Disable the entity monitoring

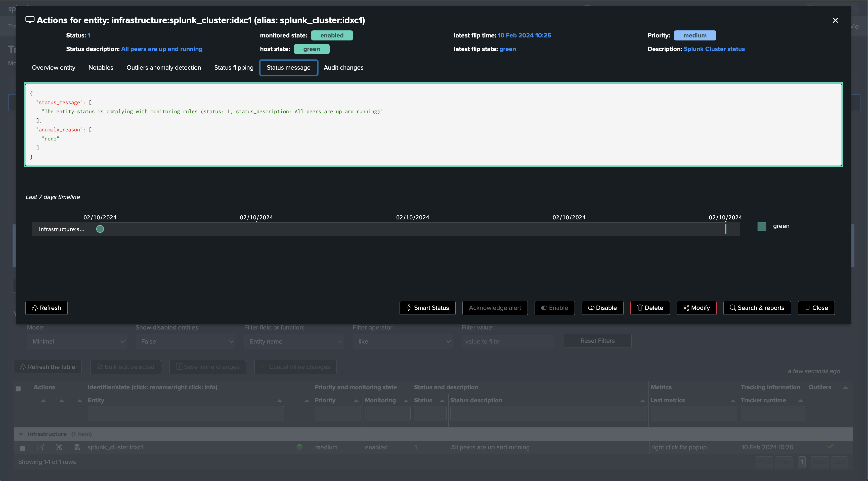coord(602,308)
